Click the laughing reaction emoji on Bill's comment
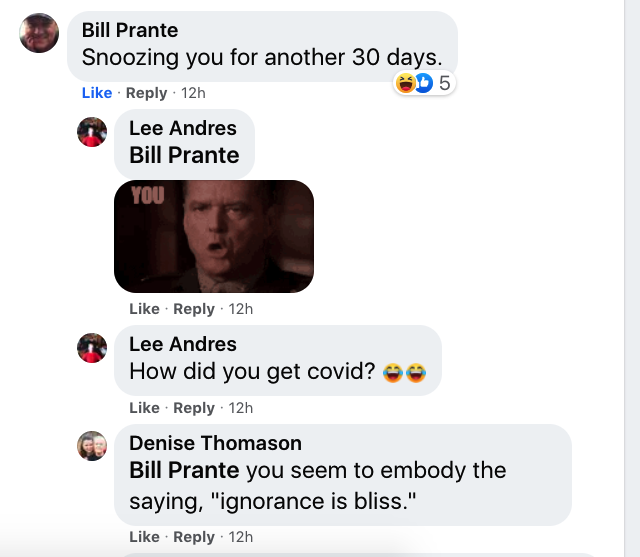The height and width of the screenshot is (557, 640). (x=405, y=83)
